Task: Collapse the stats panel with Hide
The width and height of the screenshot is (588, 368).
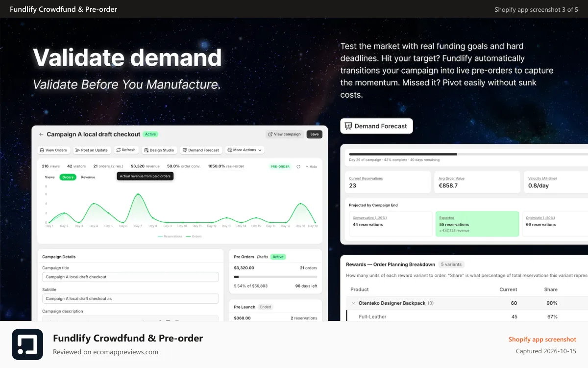Action: 311,166
